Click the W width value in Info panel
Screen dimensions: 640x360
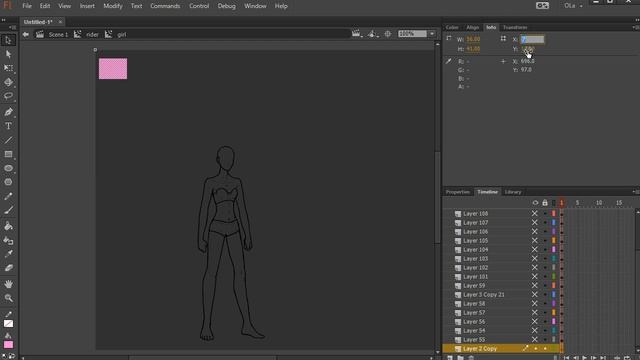pos(473,39)
